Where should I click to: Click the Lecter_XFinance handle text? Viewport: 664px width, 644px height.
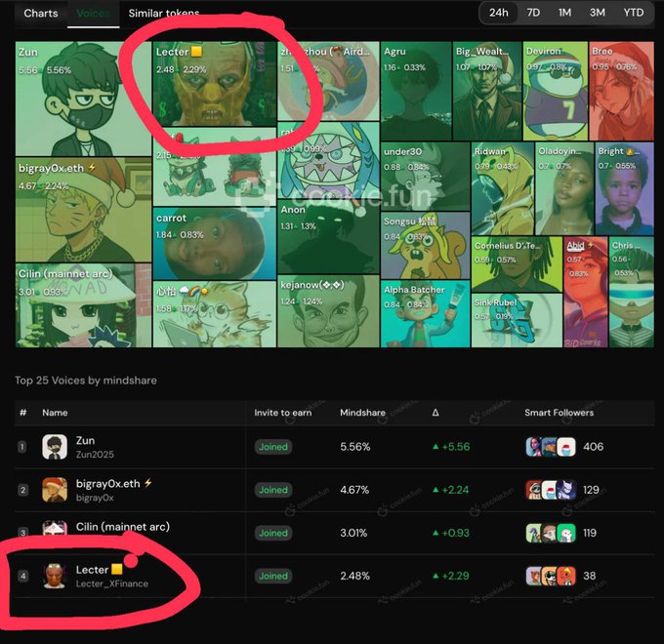[x=112, y=584]
